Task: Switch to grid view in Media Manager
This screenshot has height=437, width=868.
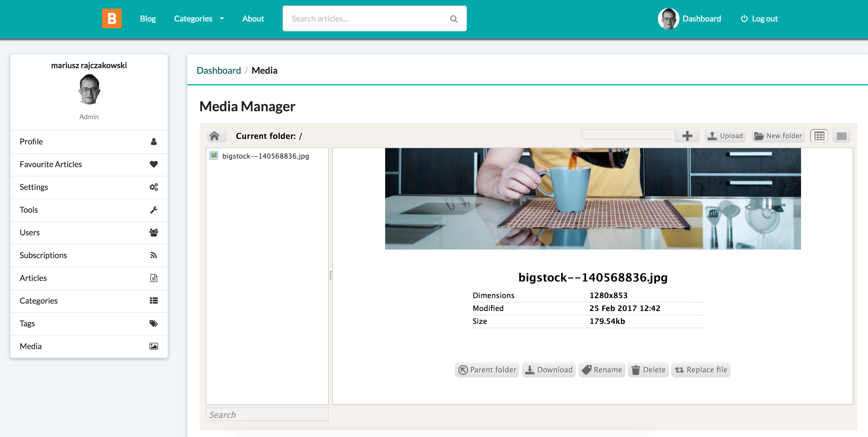Action: click(x=819, y=136)
